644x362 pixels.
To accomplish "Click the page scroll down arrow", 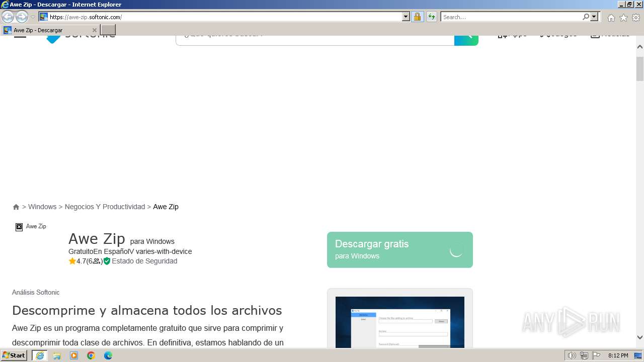I will pyautogui.click(x=640, y=337).
